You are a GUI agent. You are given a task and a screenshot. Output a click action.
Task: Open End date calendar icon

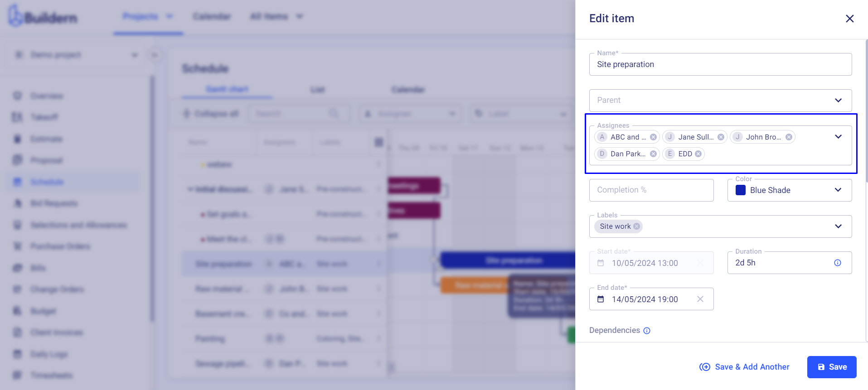click(601, 299)
